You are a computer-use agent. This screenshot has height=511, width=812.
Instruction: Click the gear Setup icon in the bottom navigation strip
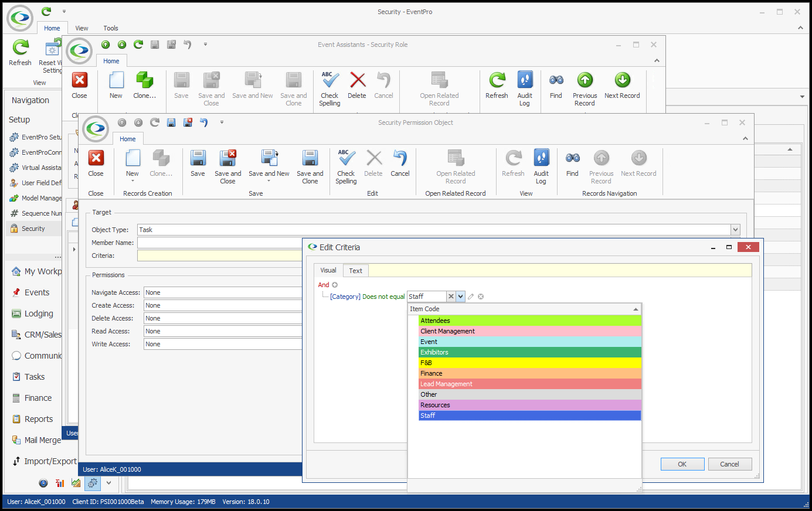(93, 483)
